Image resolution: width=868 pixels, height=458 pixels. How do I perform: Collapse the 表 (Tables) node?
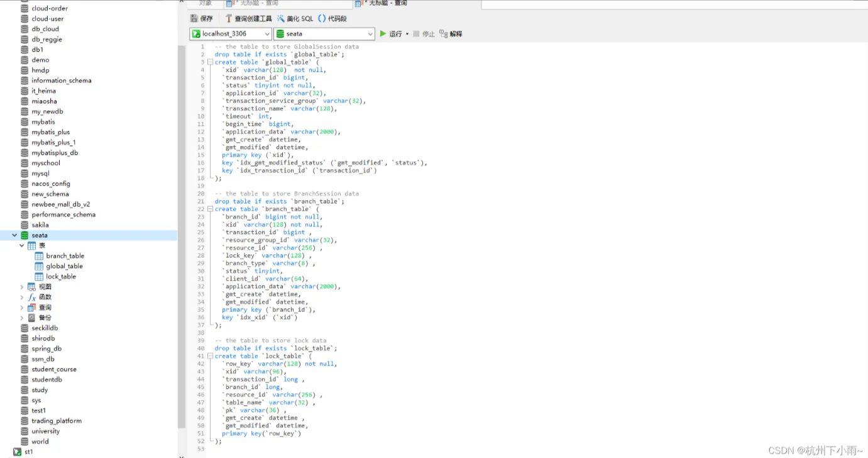point(22,245)
